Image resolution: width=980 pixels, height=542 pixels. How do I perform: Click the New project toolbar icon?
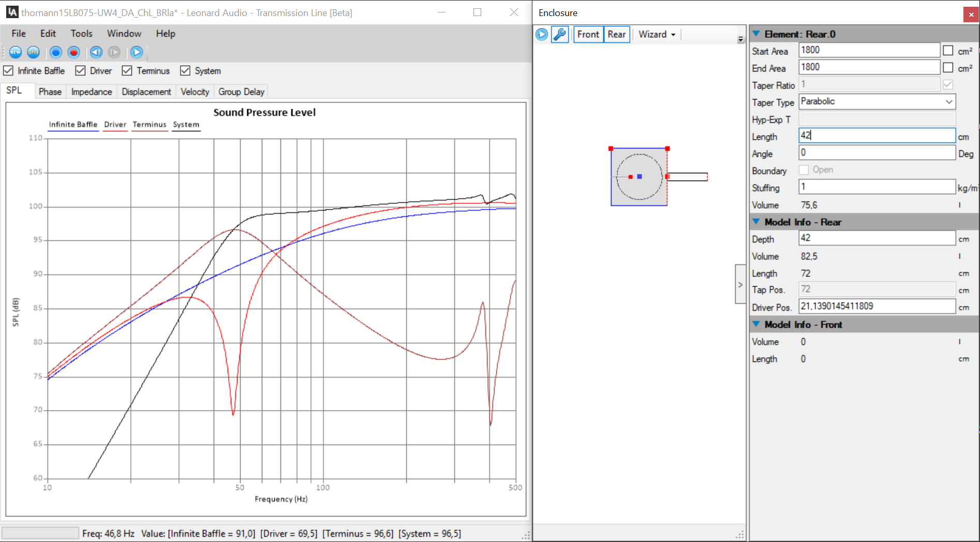16,52
